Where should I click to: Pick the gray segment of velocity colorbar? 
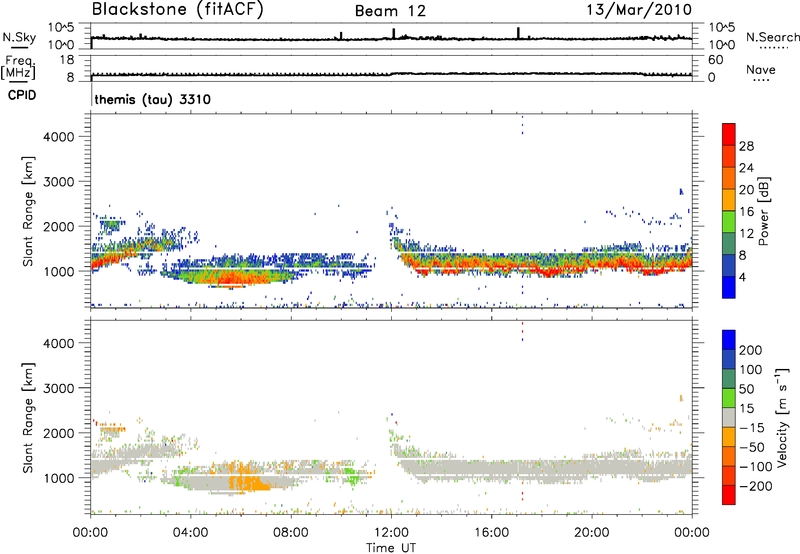(x=729, y=418)
